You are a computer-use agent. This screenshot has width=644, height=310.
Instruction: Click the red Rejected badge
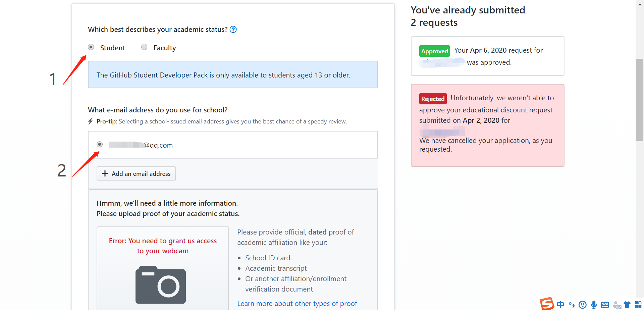pyautogui.click(x=433, y=99)
